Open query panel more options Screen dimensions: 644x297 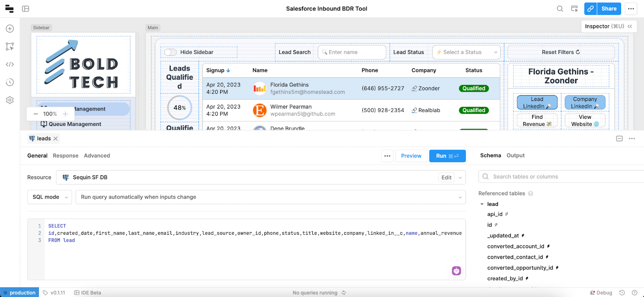pos(632,139)
